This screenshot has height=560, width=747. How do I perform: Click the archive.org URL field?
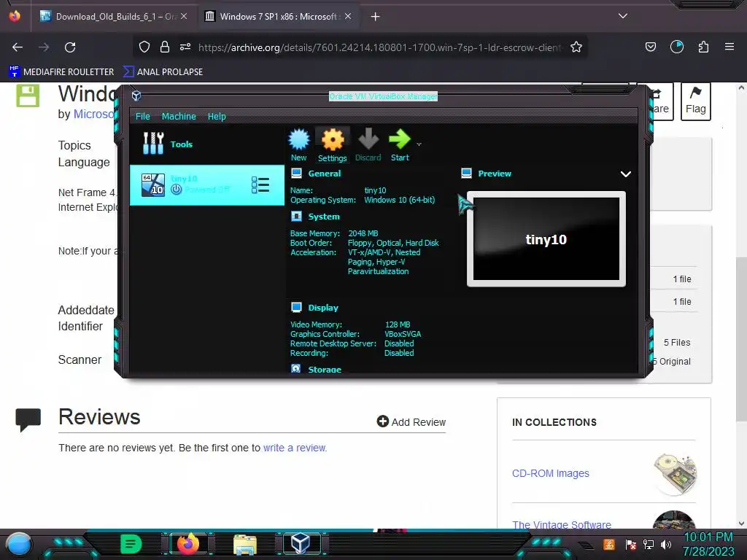[379, 47]
